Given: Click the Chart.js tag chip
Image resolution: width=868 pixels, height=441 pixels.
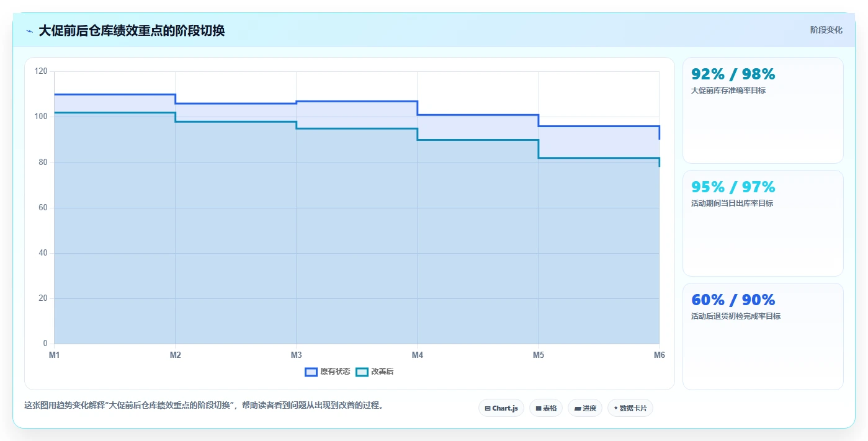Looking at the screenshot, I should [501, 408].
